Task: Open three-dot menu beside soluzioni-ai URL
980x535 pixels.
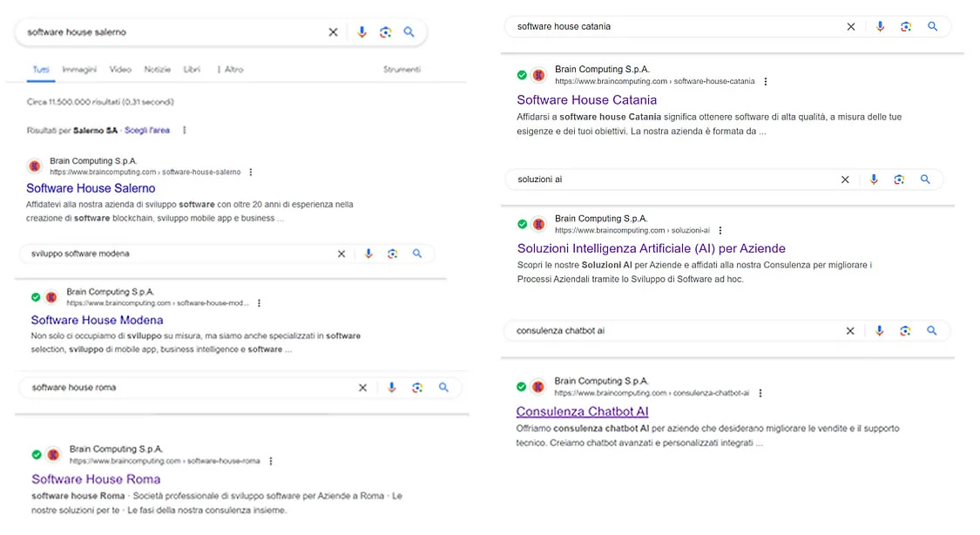Action: pyautogui.click(x=720, y=231)
